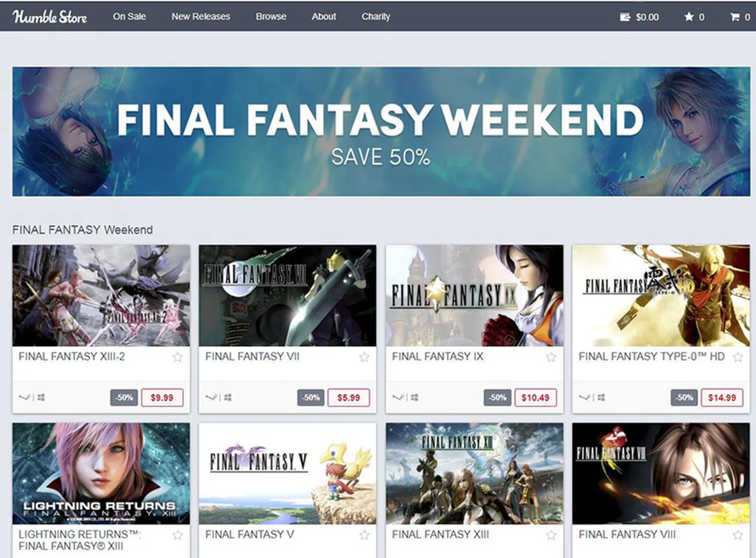Click Windows icon on FINAL FANTASY VII card
This screenshot has height=558, width=756.
[228, 397]
